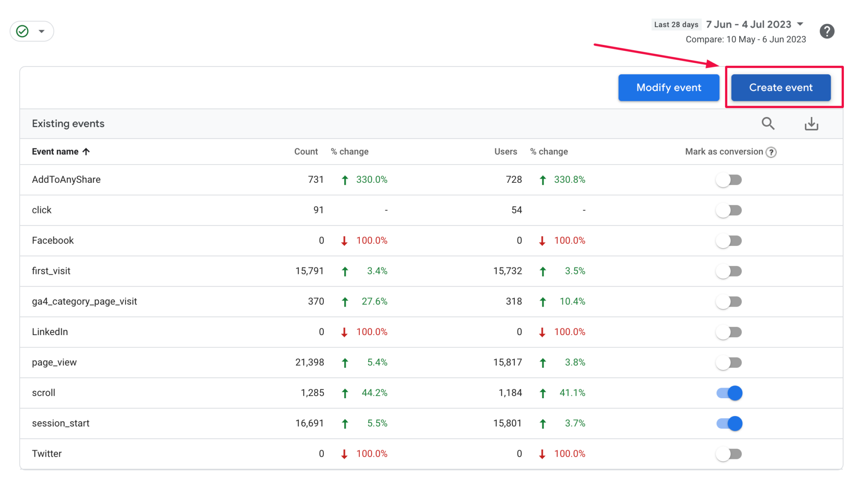Disable the session_start conversion toggle
This screenshot has height=500, width=868.
coord(729,423)
